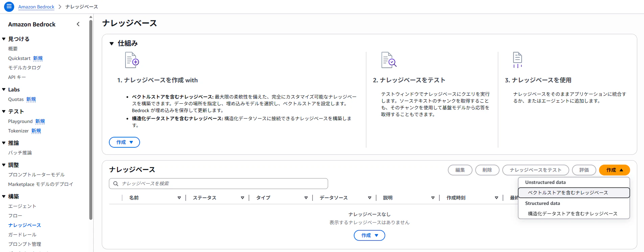Click the ナレッジベースをテスト button

pyautogui.click(x=536, y=170)
